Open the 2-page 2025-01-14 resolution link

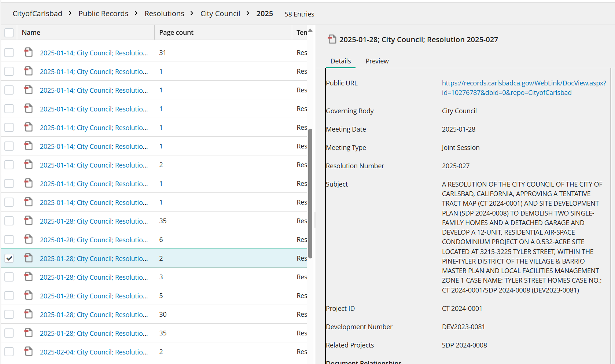click(94, 165)
